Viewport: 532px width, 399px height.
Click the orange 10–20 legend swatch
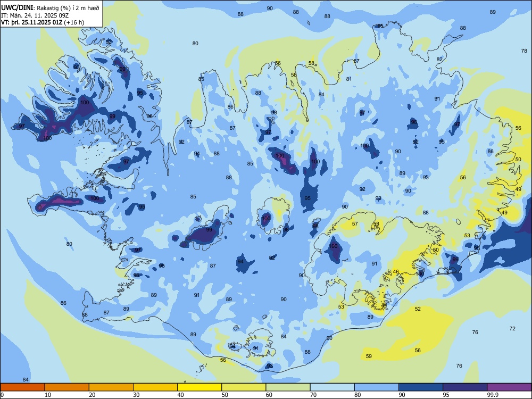coord(67,387)
